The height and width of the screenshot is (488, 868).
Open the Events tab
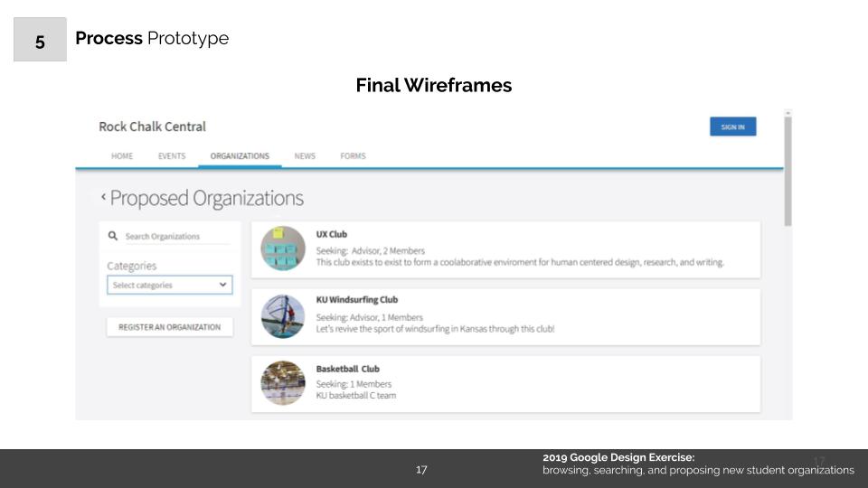172,156
